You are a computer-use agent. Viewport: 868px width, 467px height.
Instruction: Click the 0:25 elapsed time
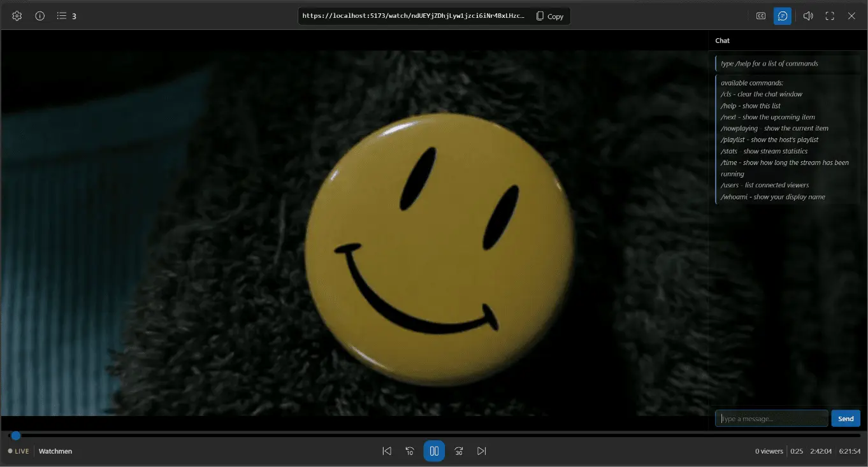[797, 451]
